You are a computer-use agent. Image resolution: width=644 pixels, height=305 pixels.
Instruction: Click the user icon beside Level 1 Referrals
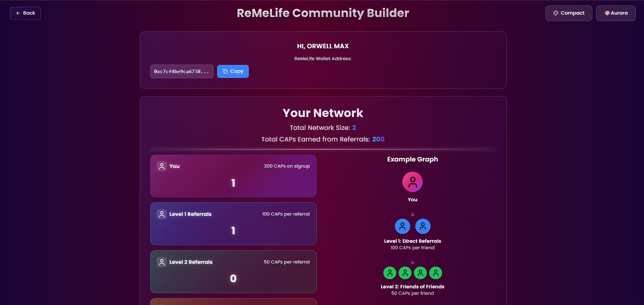162,214
